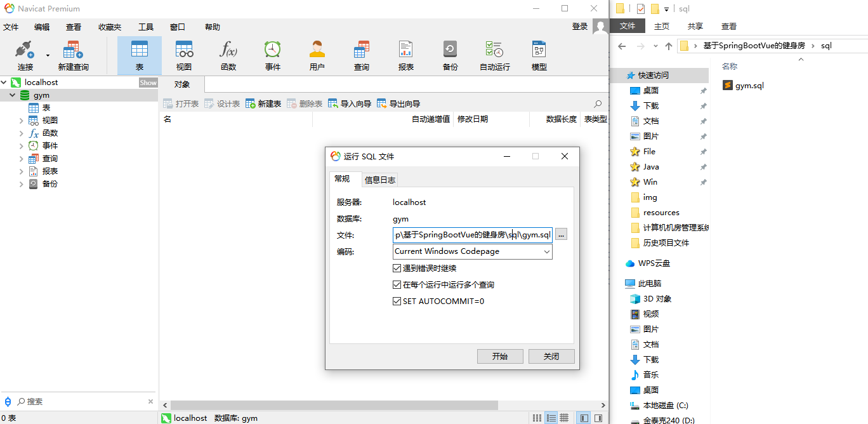
Task: Open New Query (新建查询) from toolbar
Action: [73, 50]
